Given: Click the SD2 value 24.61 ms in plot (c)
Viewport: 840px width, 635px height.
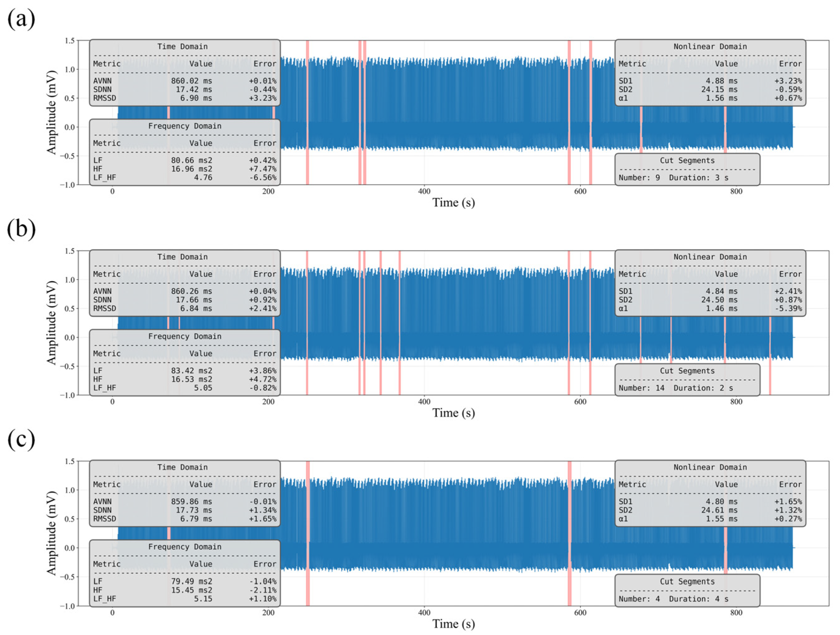Looking at the screenshot, I should [719, 510].
